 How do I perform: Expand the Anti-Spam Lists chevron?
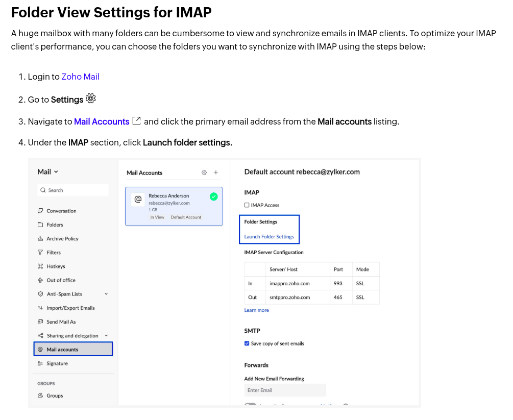(x=106, y=294)
